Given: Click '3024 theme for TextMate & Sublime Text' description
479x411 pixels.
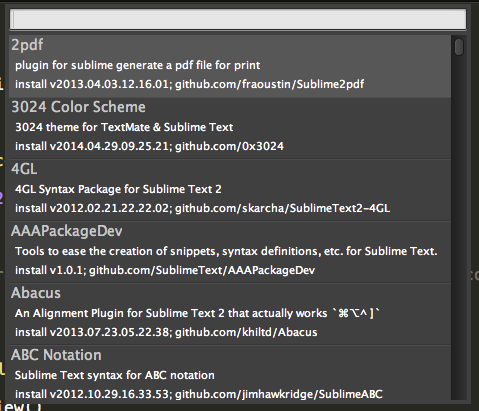Looking at the screenshot, I should pyautogui.click(x=124, y=127).
